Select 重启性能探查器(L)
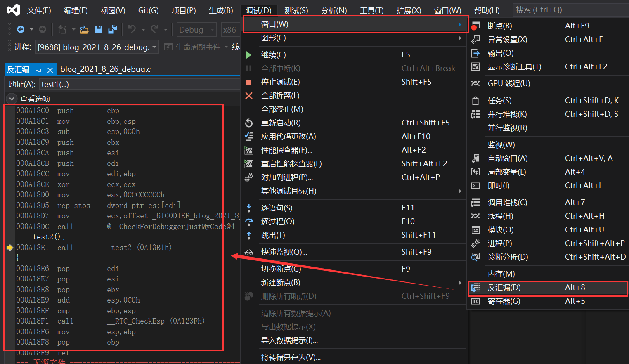The image size is (629, 364). [x=353, y=163]
